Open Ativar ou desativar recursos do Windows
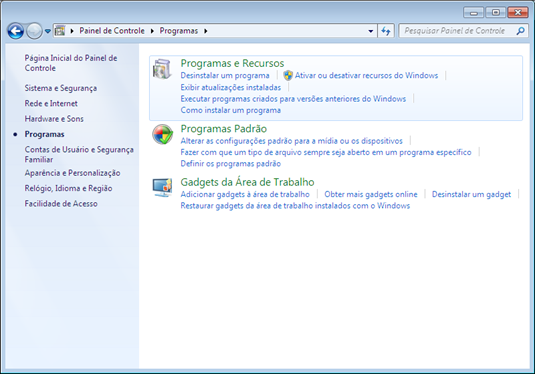The height and width of the screenshot is (374, 535). click(366, 75)
